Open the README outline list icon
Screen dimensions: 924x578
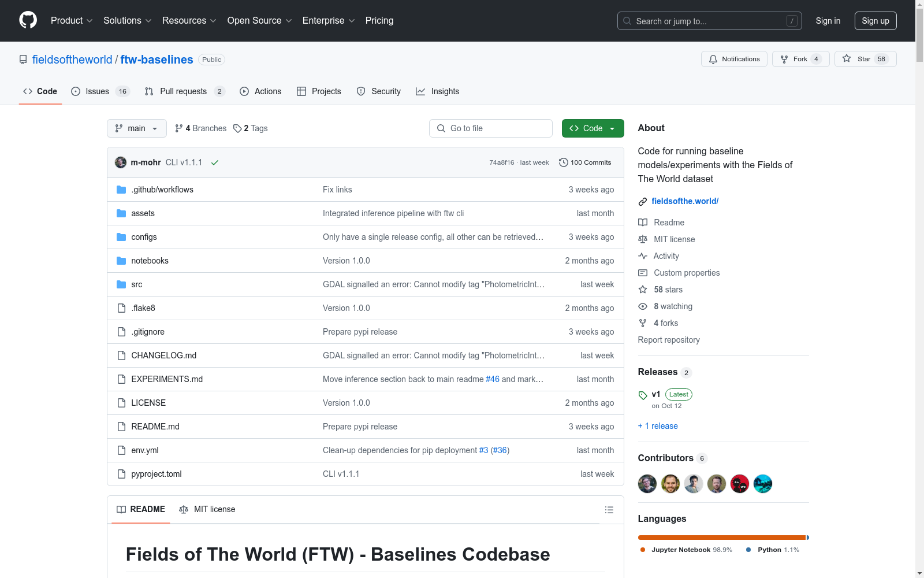click(609, 510)
